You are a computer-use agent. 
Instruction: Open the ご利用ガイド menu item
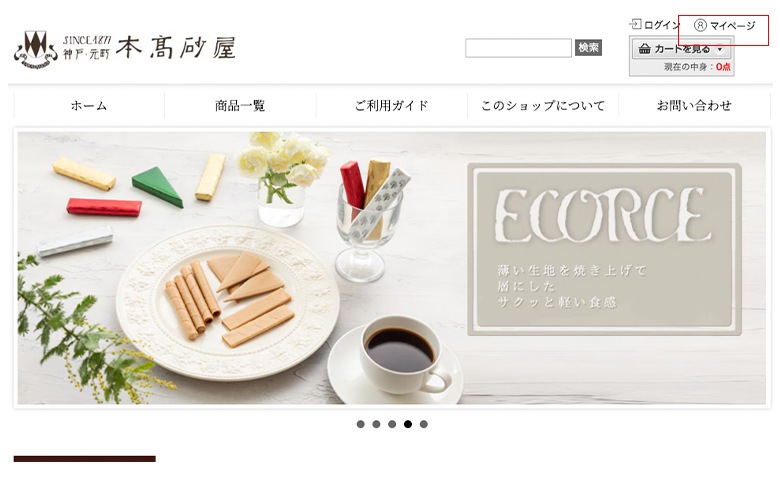coord(391,105)
